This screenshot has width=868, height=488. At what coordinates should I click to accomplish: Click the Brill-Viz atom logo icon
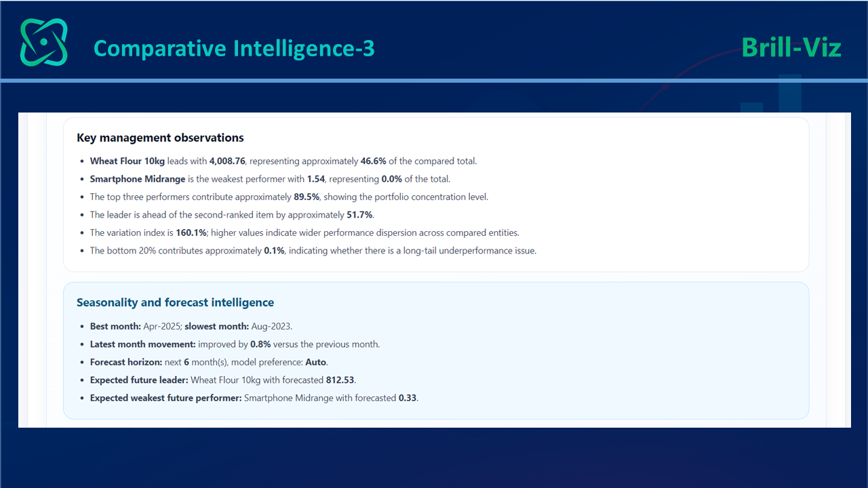(44, 42)
